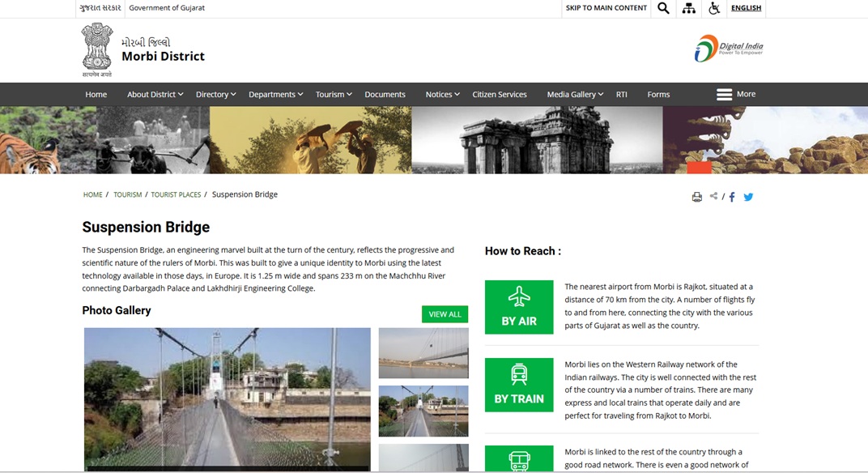Expand the Departments menu
The width and height of the screenshot is (868, 473).
[x=275, y=95]
